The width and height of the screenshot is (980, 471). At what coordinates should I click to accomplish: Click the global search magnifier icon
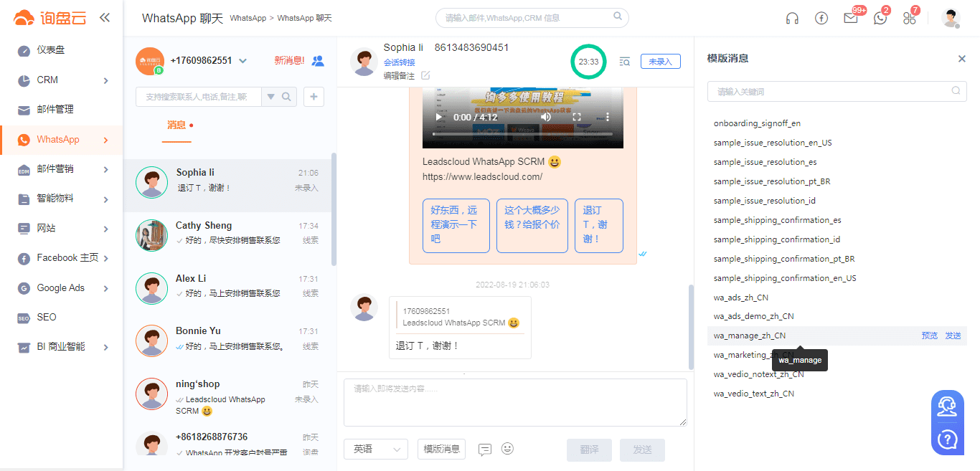(x=618, y=16)
